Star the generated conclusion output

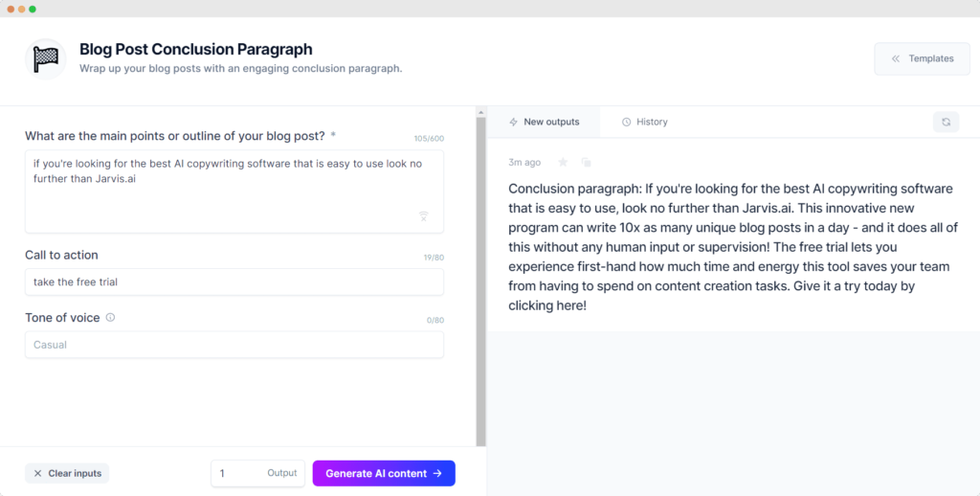tap(563, 162)
